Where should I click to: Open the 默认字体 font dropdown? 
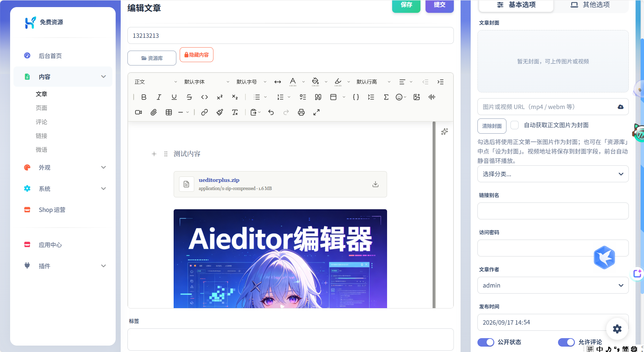click(207, 82)
